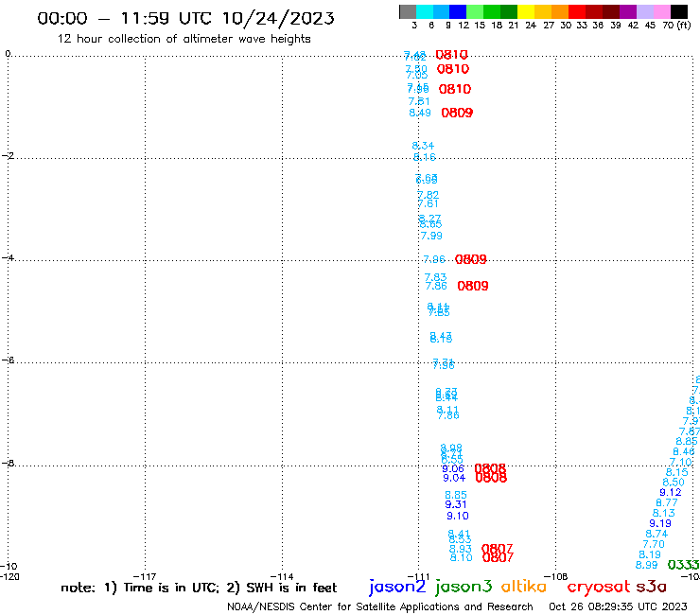Click the 7.82 wave height value

tap(429, 195)
